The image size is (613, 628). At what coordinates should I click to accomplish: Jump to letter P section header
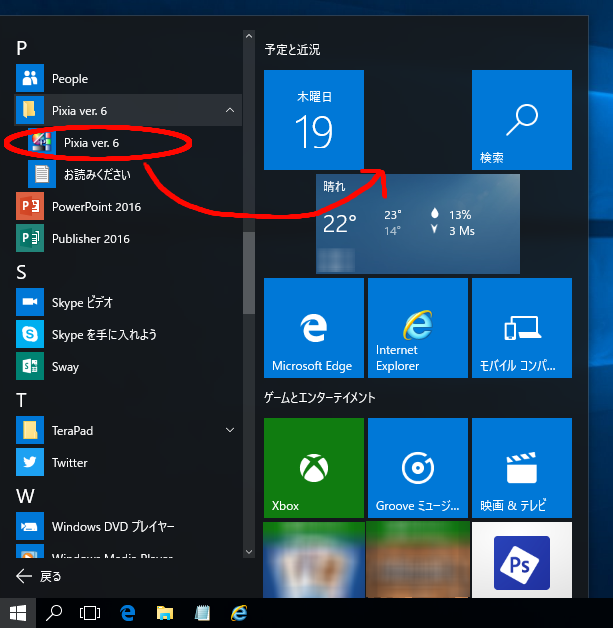[x=22, y=48]
